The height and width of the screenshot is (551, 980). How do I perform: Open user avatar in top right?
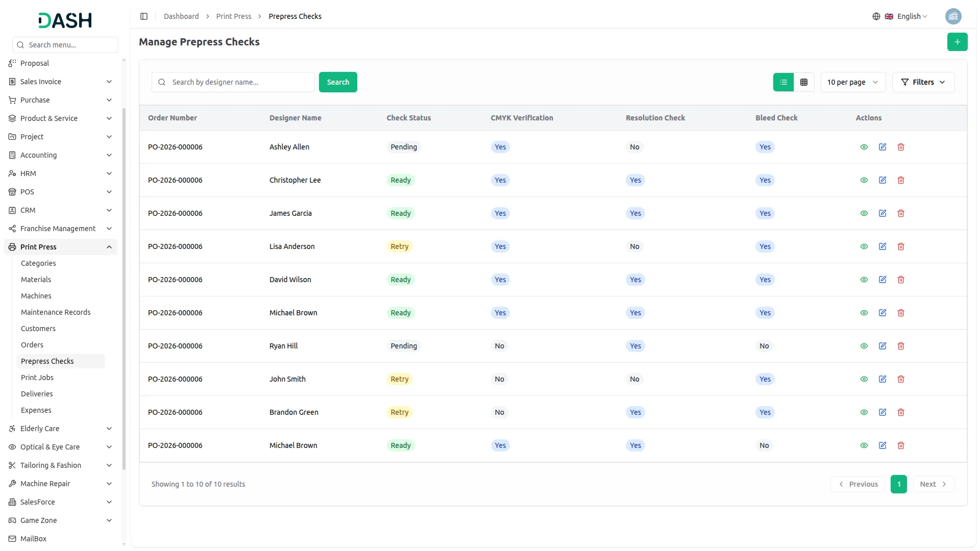pyautogui.click(x=953, y=16)
